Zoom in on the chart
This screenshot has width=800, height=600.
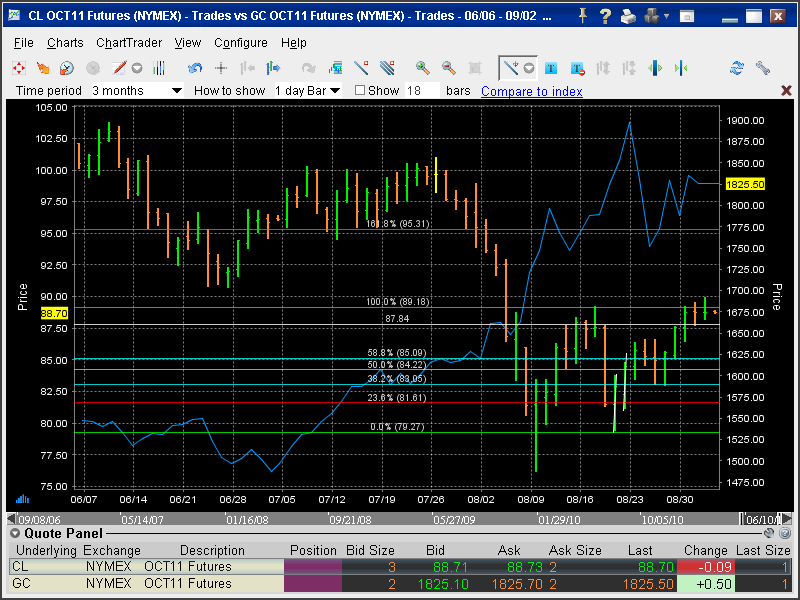(422, 68)
